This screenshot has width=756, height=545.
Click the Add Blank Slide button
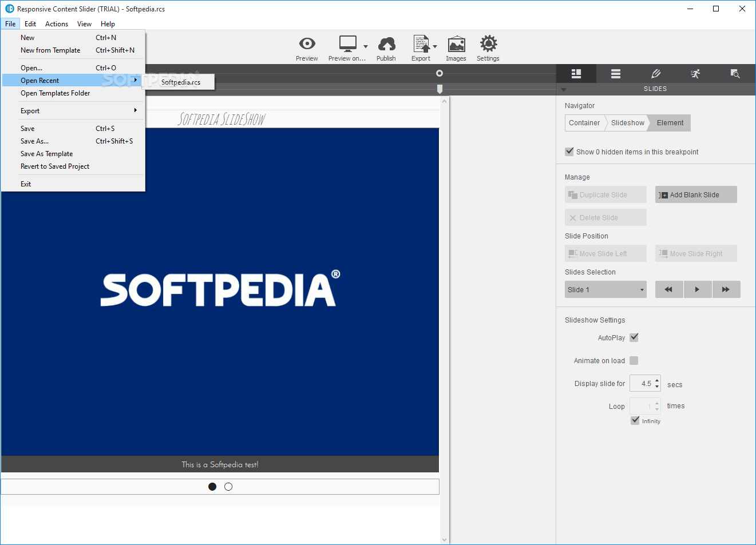point(696,194)
